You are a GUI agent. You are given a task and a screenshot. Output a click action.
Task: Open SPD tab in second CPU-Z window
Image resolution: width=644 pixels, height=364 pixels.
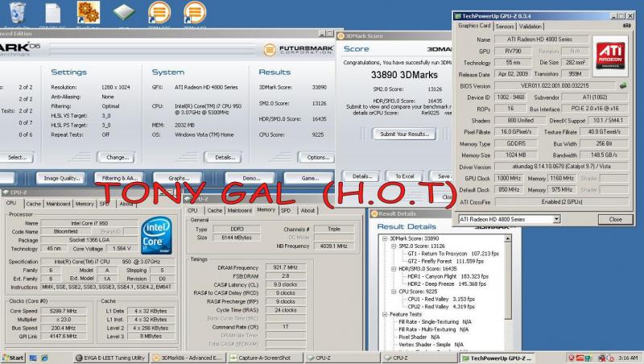click(x=286, y=210)
